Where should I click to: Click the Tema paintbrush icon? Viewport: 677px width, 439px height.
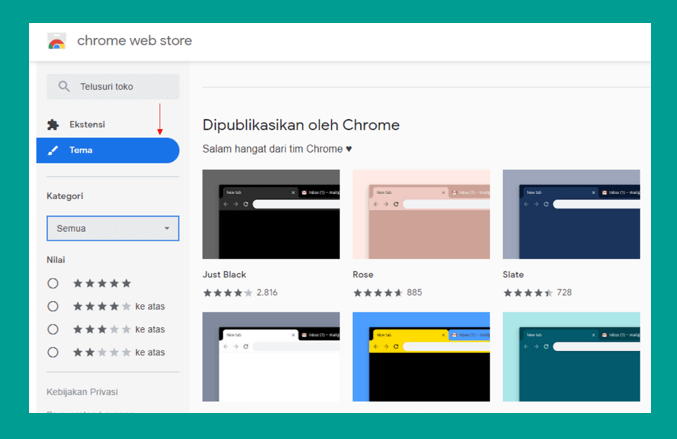click(x=53, y=150)
